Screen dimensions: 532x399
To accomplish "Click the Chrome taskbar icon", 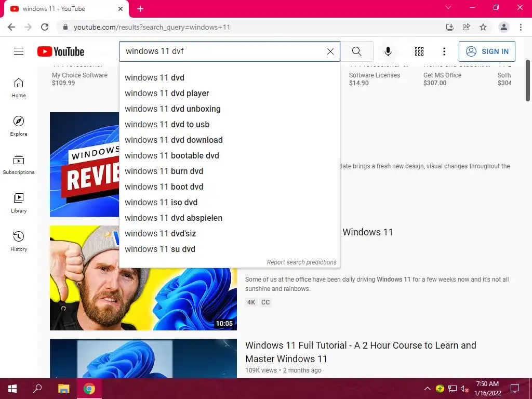I will pyautogui.click(x=89, y=389).
